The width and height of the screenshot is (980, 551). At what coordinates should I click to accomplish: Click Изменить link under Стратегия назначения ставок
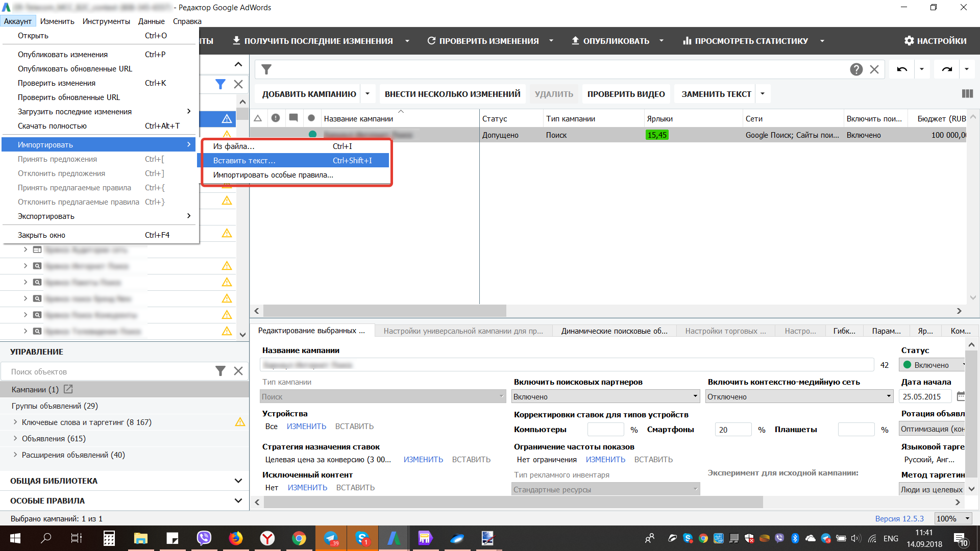point(423,459)
